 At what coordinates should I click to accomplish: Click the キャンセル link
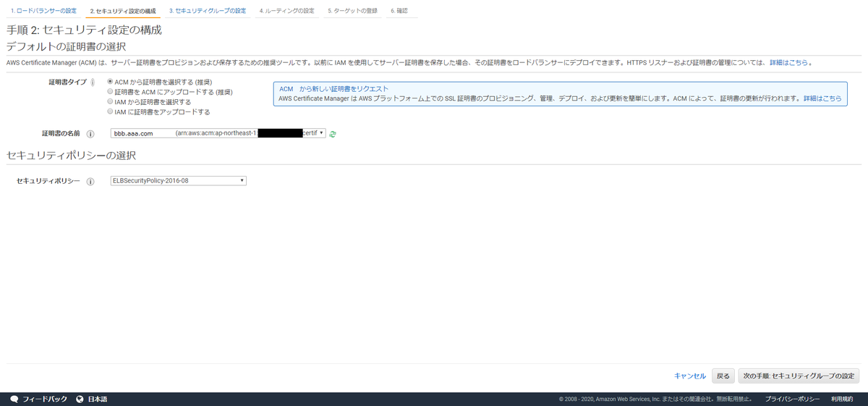coord(689,376)
